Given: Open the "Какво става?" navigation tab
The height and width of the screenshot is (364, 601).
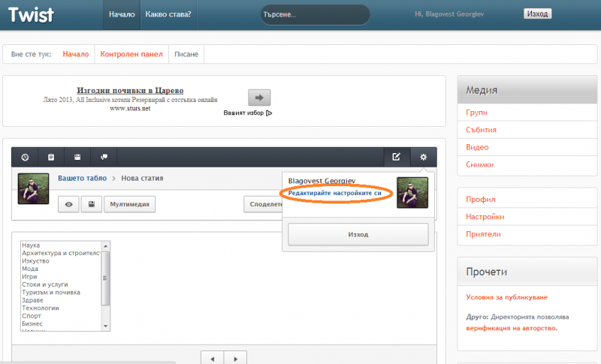Looking at the screenshot, I should tap(167, 14).
